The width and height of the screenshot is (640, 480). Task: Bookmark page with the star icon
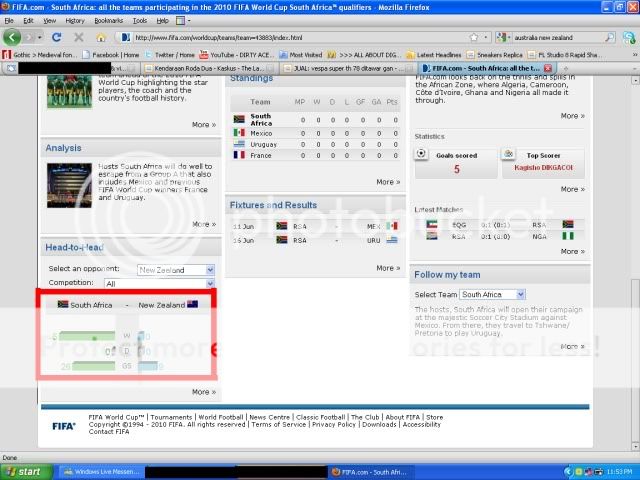pyautogui.click(x=474, y=38)
